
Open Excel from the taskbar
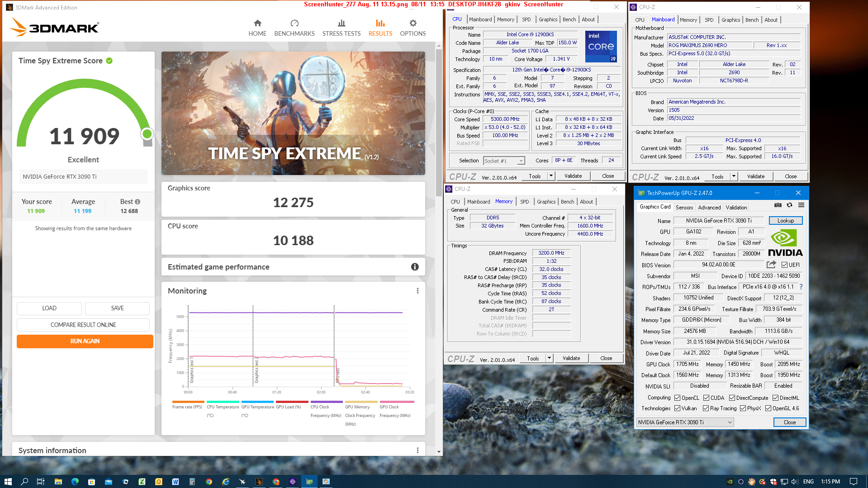[142, 481]
